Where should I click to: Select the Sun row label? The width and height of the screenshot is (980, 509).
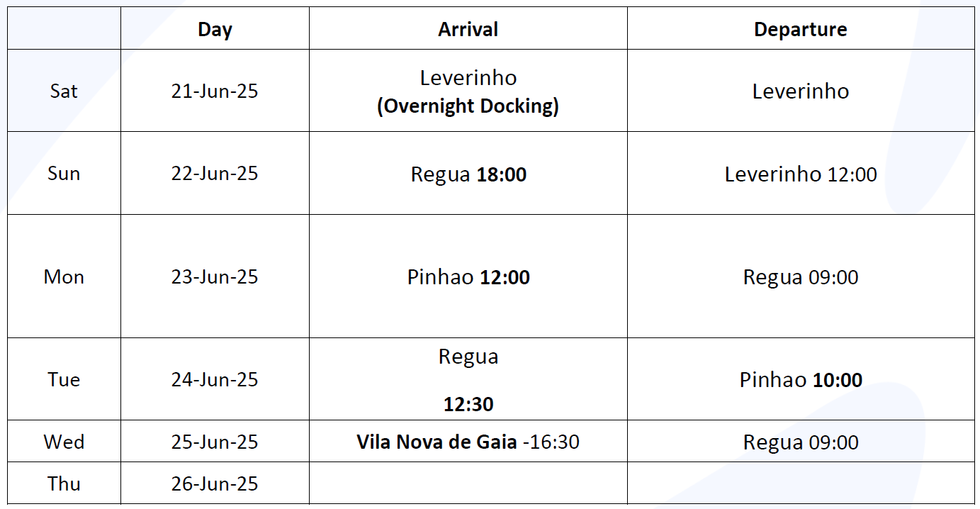[x=64, y=173]
